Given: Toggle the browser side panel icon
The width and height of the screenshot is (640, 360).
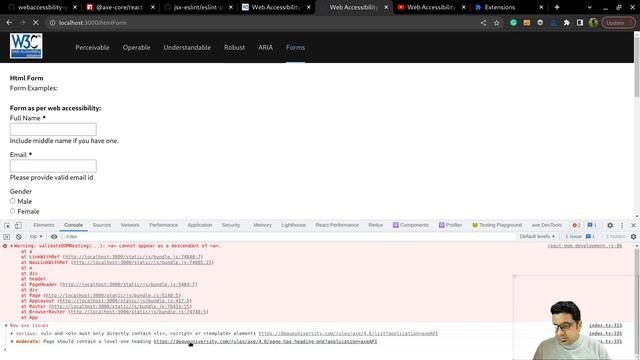Looking at the screenshot, I should 580,23.
